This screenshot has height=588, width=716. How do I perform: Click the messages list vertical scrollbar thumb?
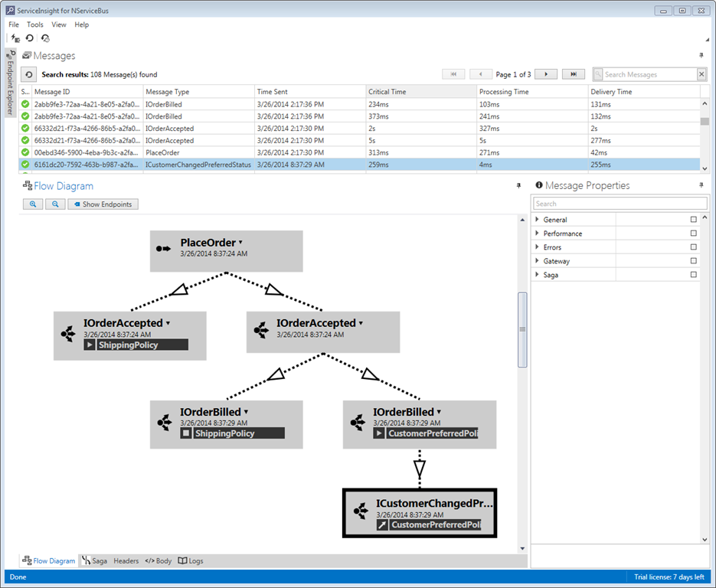(x=705, y=121)
